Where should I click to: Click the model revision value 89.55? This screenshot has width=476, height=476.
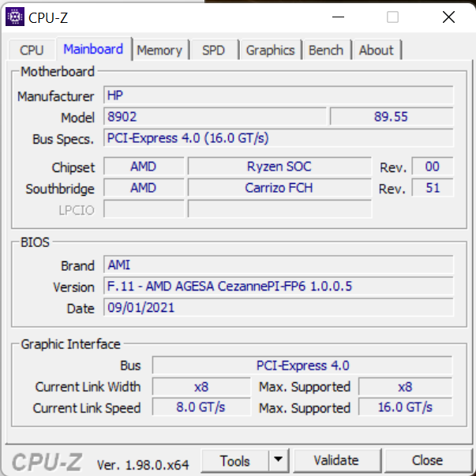pos(392,117)
